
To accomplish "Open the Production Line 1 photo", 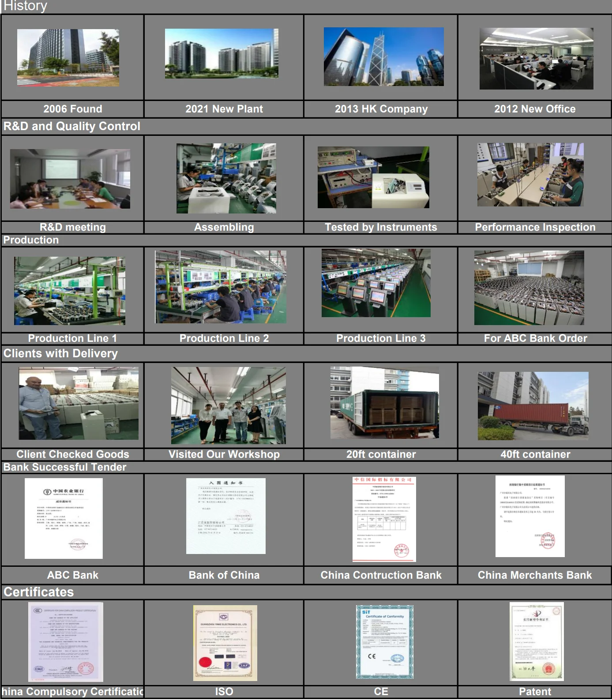I will tap(70, 291).
